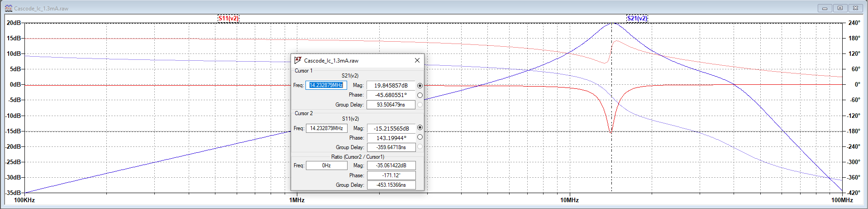This screenshot has width=868, height=209.
Task: Click Ratio Mag value -35.061422dB
Action: point(391,165)
